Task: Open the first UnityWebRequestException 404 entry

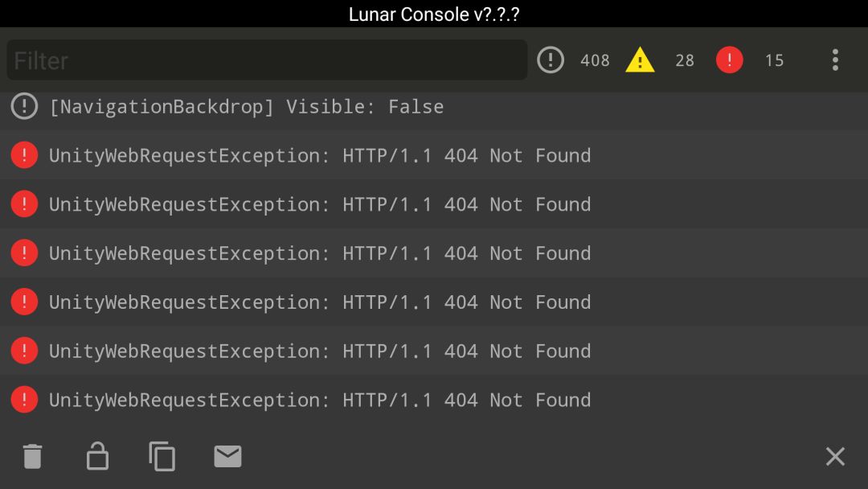Action: (434, 155)
